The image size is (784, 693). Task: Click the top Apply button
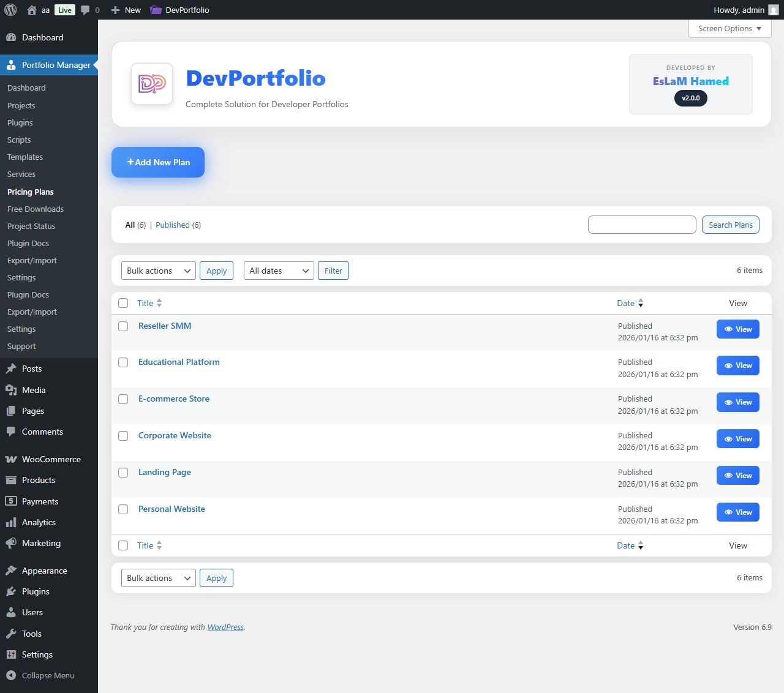(x=216, y=271)
